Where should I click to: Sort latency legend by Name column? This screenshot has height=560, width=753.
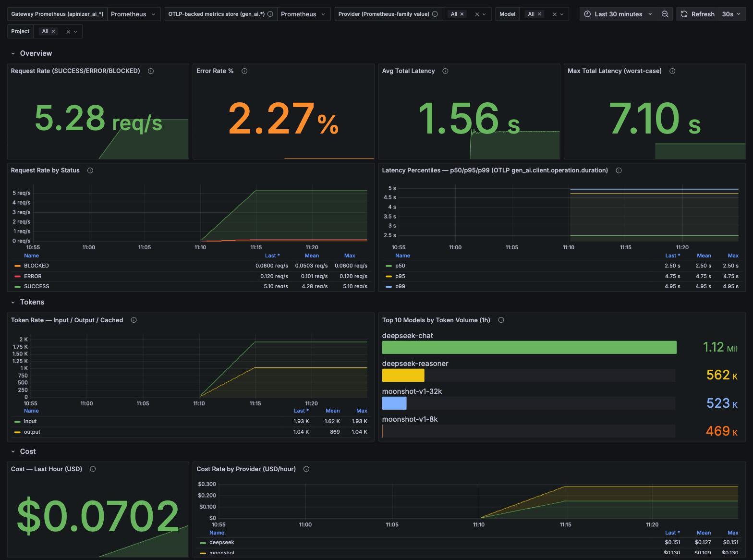point(402,256)
